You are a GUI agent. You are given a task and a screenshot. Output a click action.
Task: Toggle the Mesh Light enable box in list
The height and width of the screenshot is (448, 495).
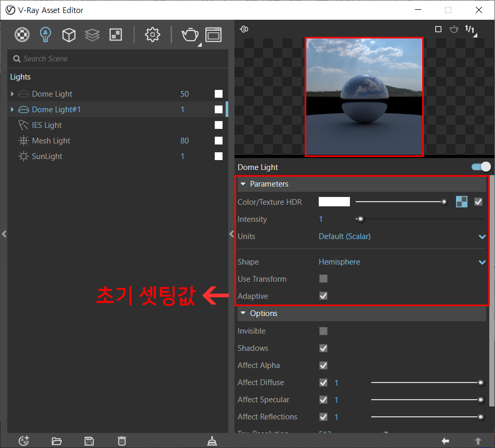click(218, 141)
